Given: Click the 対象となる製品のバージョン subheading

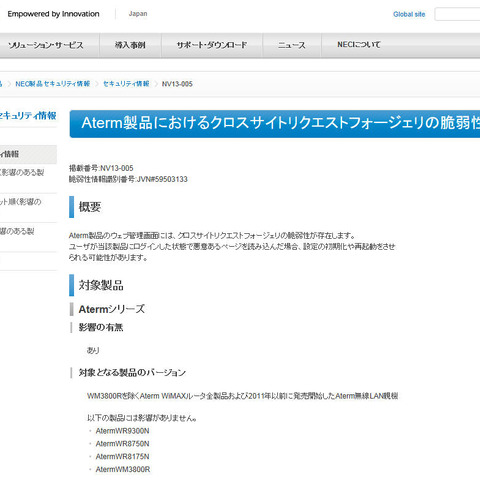Looking at the screenshot, I should pos(132,372).
